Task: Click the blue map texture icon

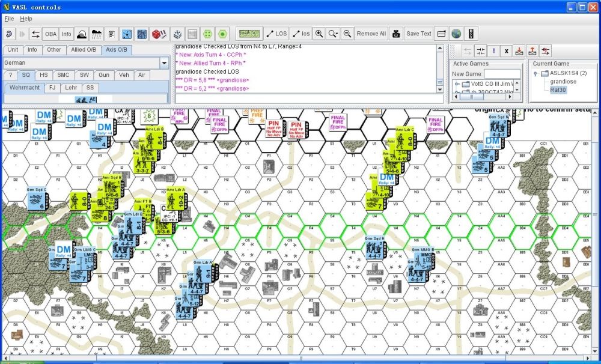Action: (x=142, y=34)
